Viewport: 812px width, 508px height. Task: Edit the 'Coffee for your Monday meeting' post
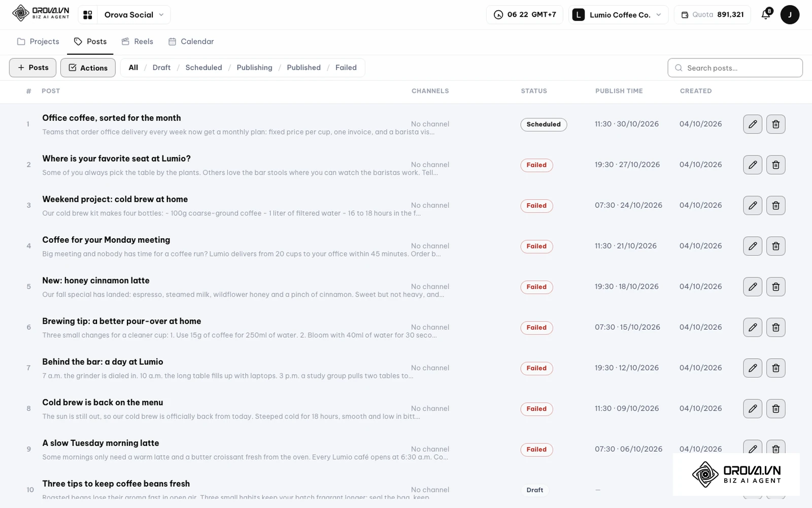753,246
